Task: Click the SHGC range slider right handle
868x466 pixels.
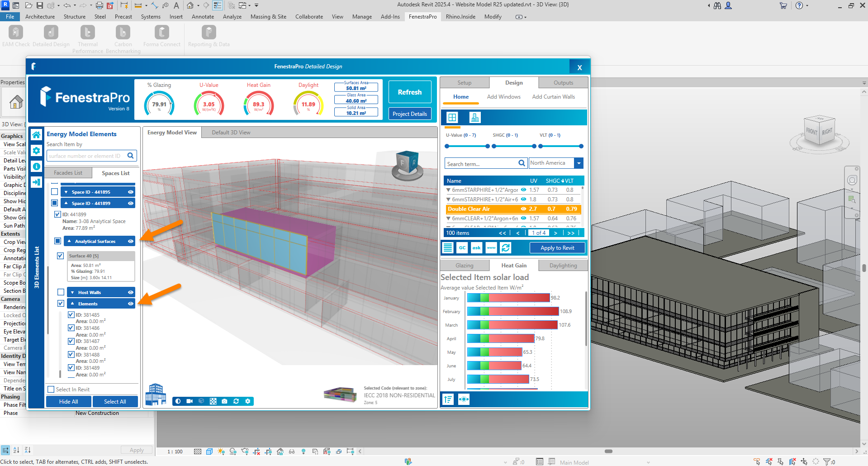Action: (534, 146)
